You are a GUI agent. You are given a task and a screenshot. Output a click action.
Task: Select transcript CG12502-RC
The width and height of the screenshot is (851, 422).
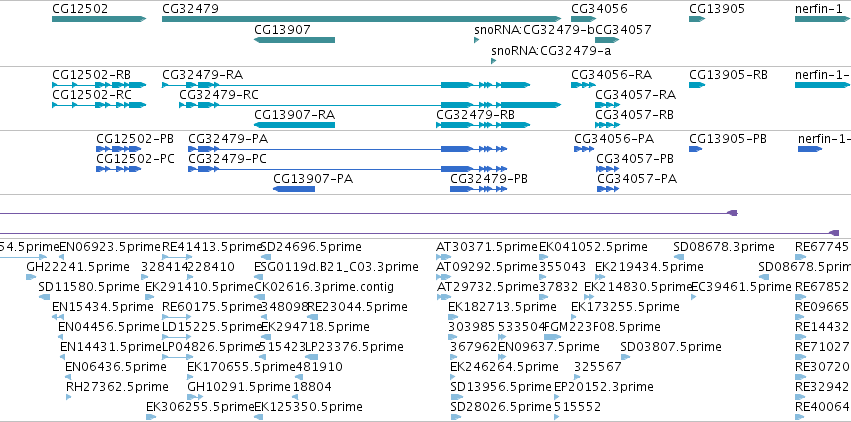pyautogui.click(x=91, y=94)
